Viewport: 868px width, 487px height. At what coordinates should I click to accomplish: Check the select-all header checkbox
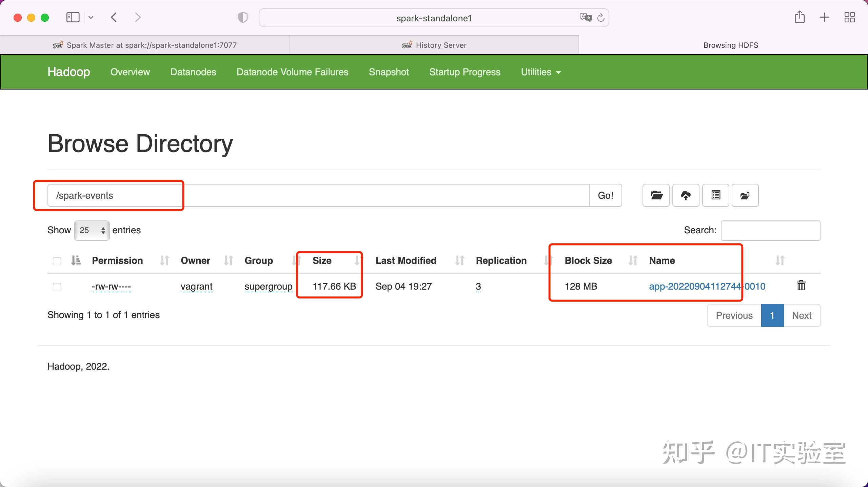point(57,261)
